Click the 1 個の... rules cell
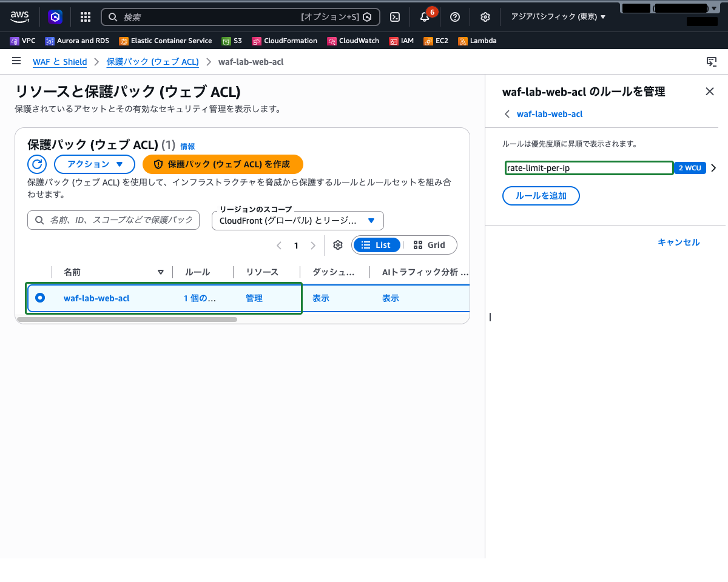 tap(200, 298)
